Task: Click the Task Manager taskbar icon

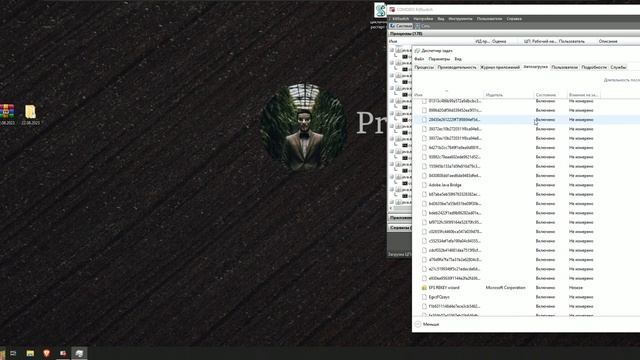Action: tap(79, 353)
